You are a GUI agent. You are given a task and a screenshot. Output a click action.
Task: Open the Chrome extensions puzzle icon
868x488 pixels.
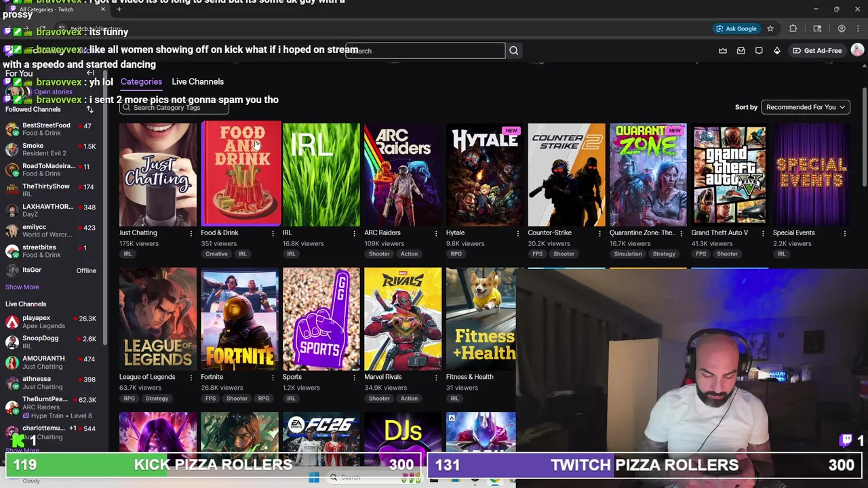pyautogui.click(x=793, y=28)
